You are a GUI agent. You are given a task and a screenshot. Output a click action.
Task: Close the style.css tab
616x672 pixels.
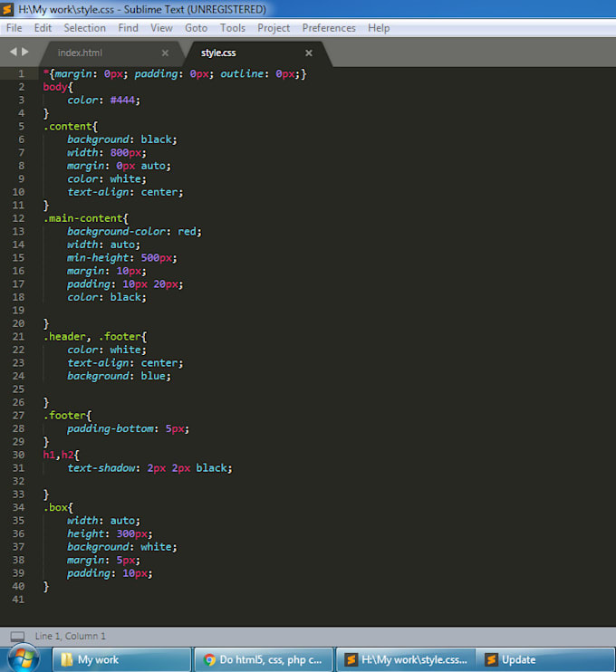coord(308,53)
